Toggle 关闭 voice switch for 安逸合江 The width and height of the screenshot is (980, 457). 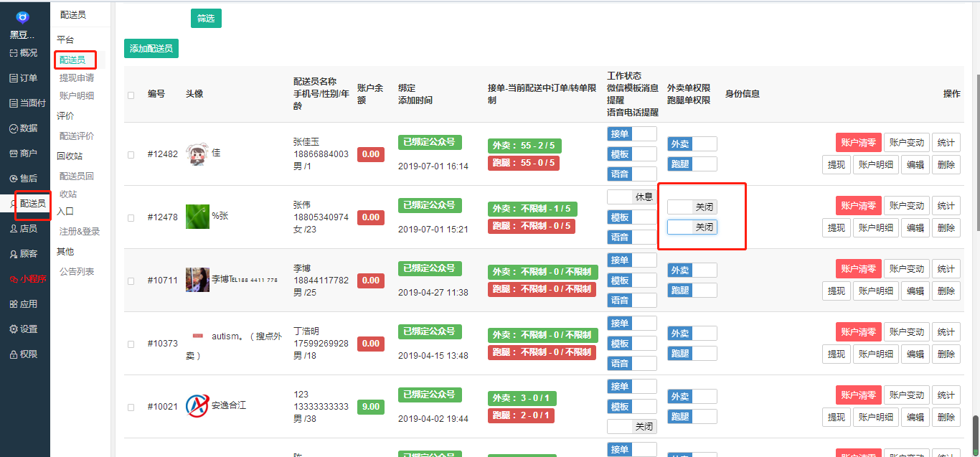point(632,427)
